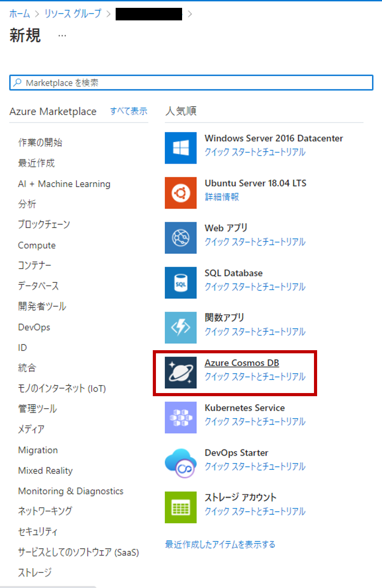Click Ubuntu Server 18.04 LTS title

[255, 183]
